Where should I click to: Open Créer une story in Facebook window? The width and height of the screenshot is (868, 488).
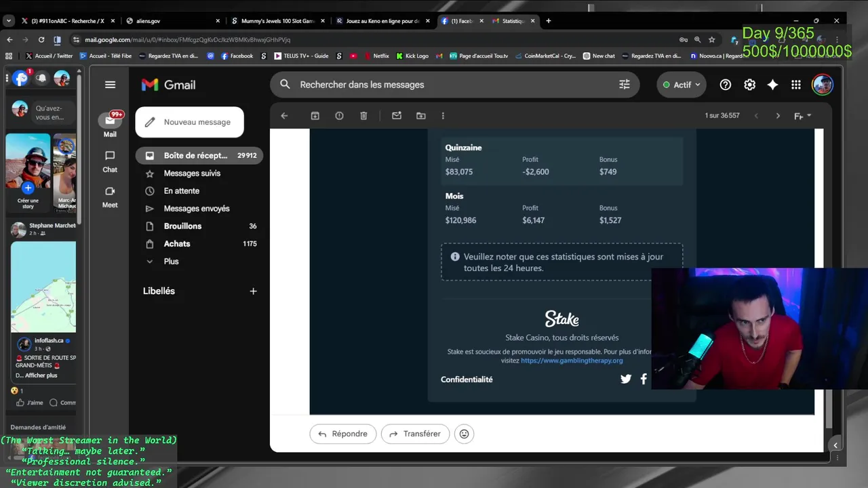pos(28,171)
